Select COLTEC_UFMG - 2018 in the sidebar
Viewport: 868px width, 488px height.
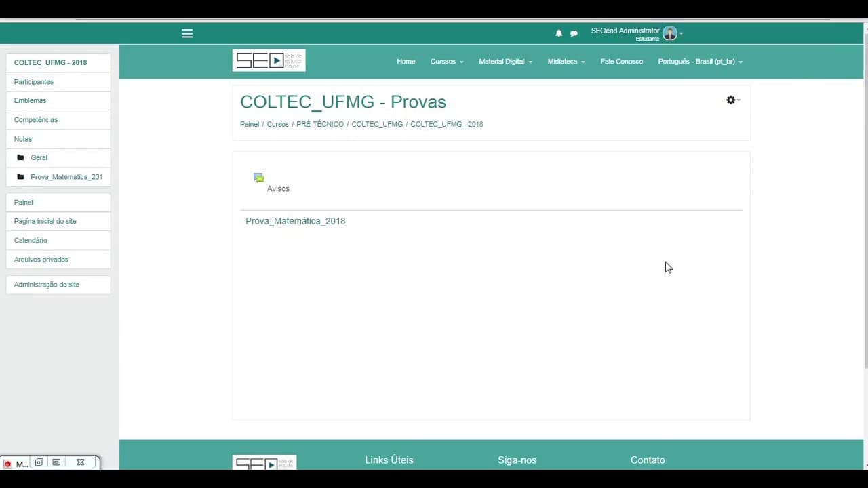click(58, 62)
